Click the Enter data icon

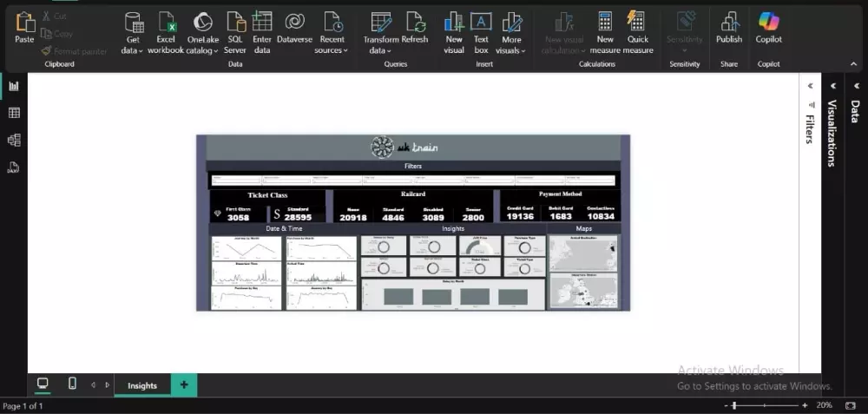[x=262, y=22]
